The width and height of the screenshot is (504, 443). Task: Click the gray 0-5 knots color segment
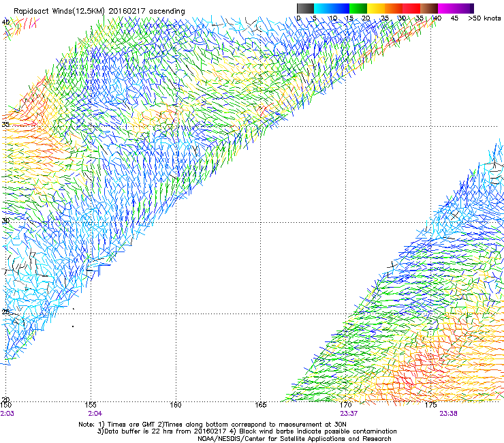coord(305,8)
